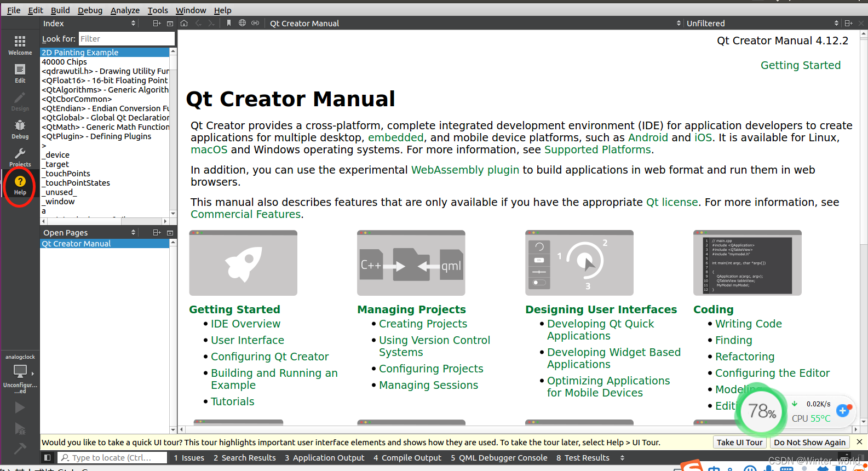Open the Getting Started link at top right

point(800,65)
